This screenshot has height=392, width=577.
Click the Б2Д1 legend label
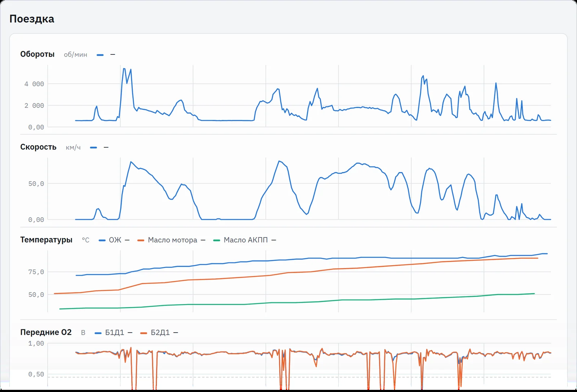coord(160,333)
